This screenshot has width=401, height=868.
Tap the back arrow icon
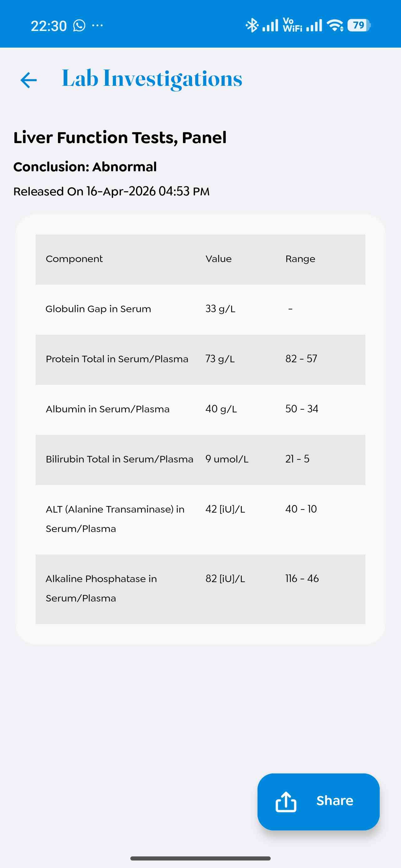tap(28, 80)
